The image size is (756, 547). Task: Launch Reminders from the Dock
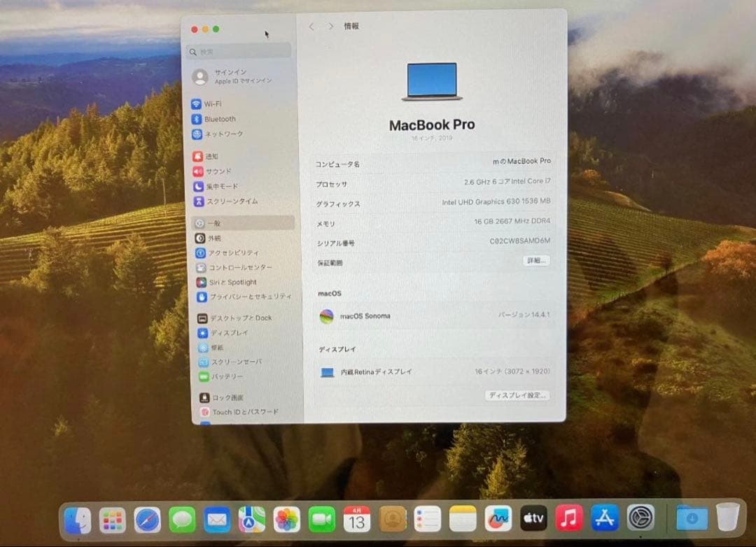click(x=428, y=519)
